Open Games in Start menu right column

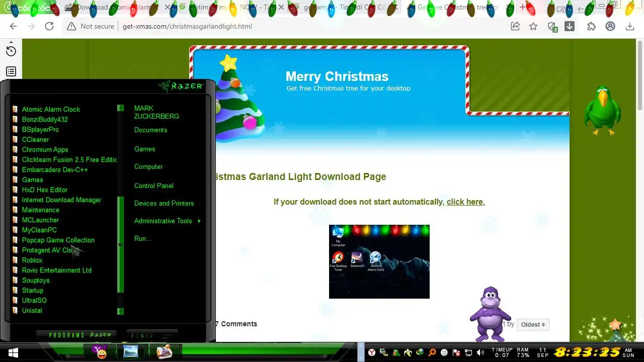144,149
